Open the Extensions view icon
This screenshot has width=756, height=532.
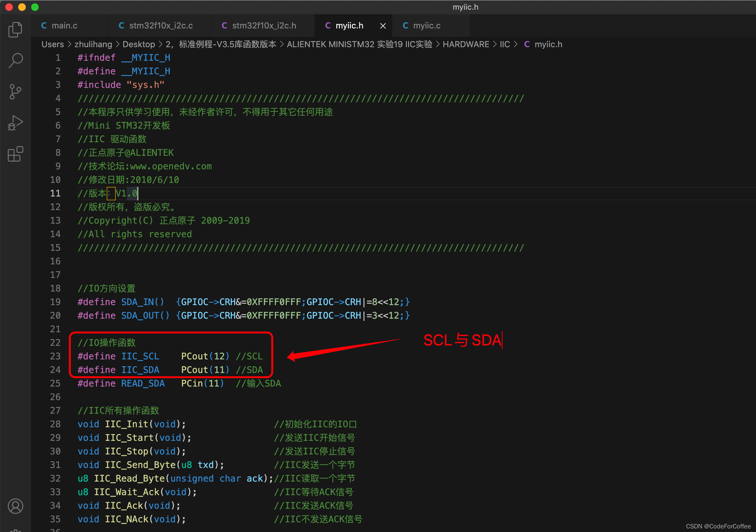[x=15, y=154]
